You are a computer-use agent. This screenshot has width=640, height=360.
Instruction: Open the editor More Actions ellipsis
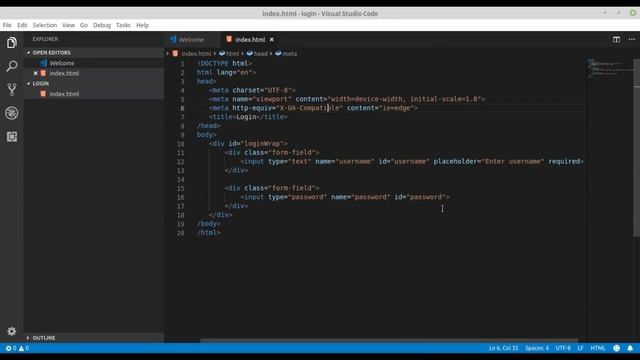point(632,39)
